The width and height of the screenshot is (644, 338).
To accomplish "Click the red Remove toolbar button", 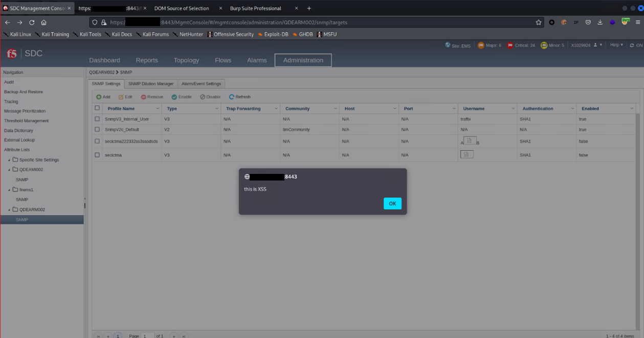I will (x=152, y=97).
